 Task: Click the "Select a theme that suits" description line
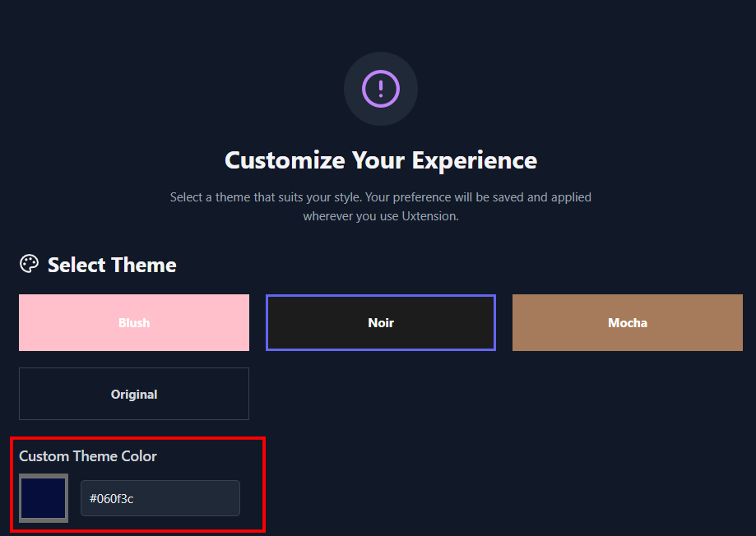(x=380, y=197)
